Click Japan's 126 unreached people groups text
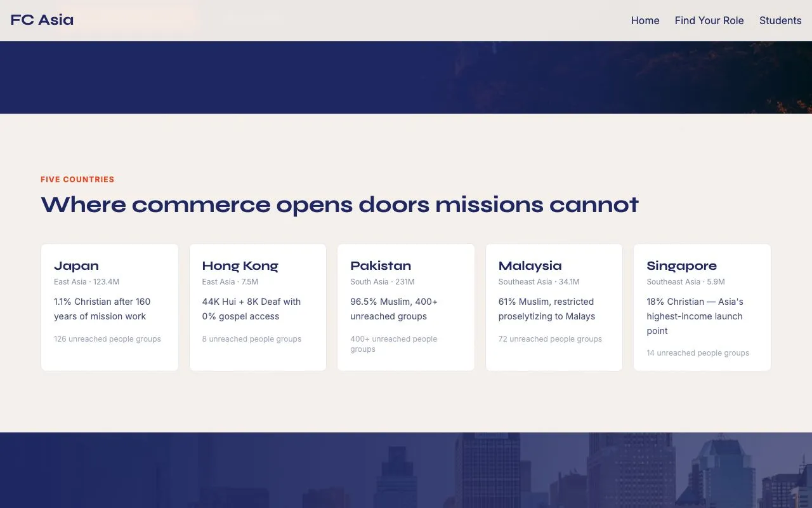This screenshot has width=812, height=508. pos(107,339)
